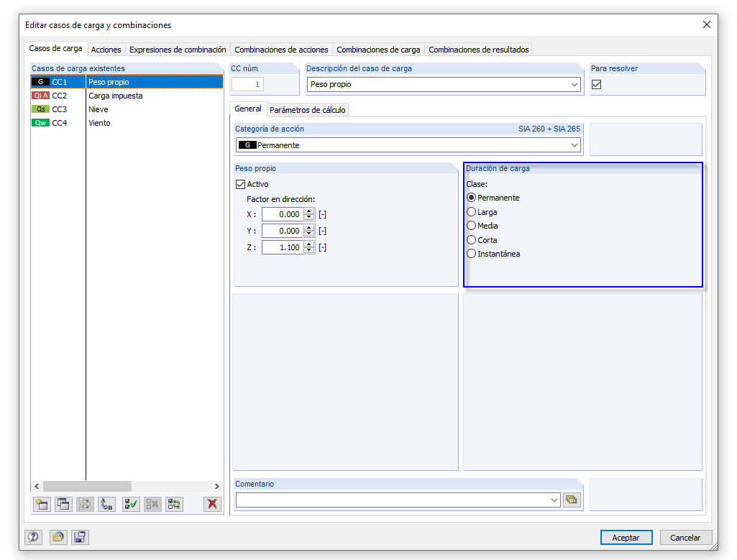Image resolution: width=737 pixels, height=560 pixels.
Task: Select the Nieve load case
Action: coord(127,109)
